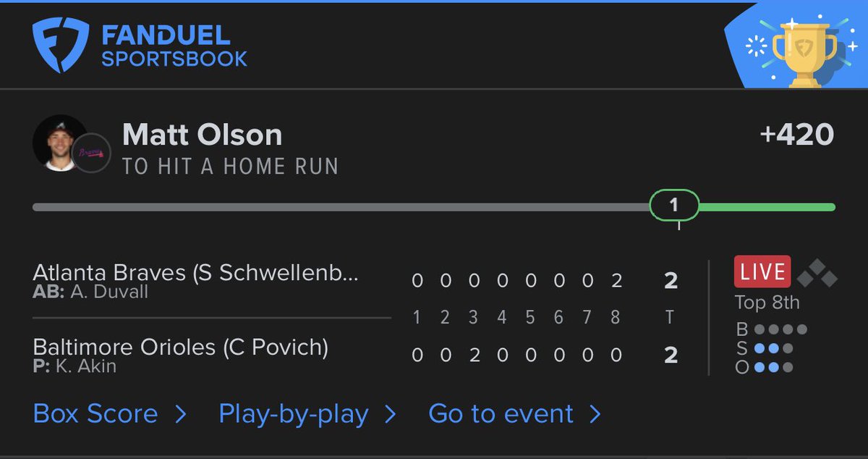Click the chevron after Go to event
Screen dimensions: 868x459
point(595,415)
